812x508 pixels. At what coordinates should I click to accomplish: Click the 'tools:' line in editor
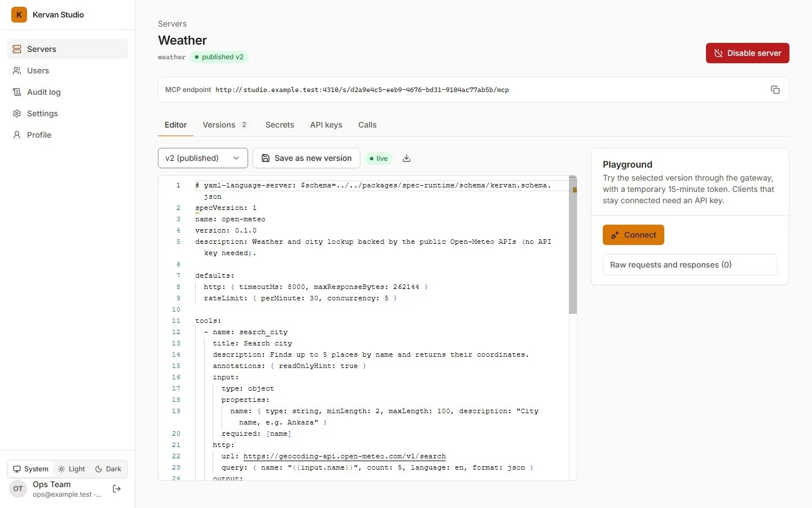[x=208, y=321]
